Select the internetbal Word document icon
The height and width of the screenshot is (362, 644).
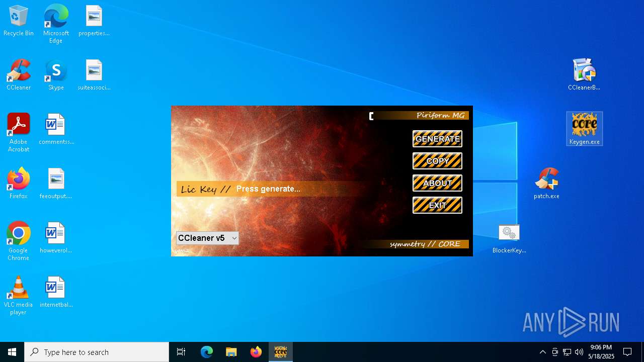coord(56,293)
